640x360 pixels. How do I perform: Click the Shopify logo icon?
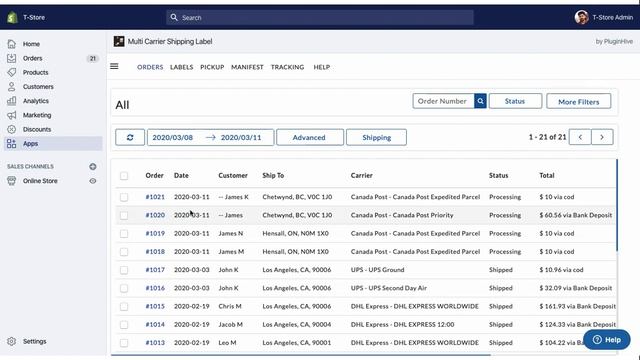point(12,18)
